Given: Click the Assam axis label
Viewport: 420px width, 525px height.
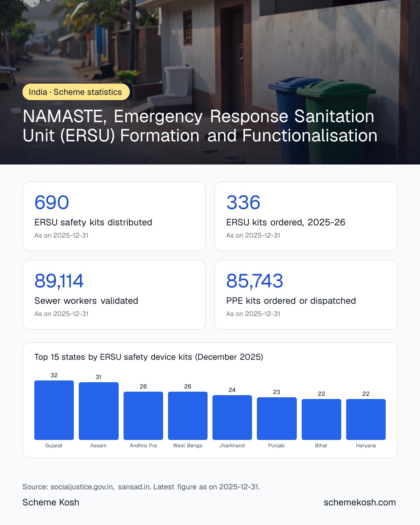Looking at the screenshot, I should 98,446.
